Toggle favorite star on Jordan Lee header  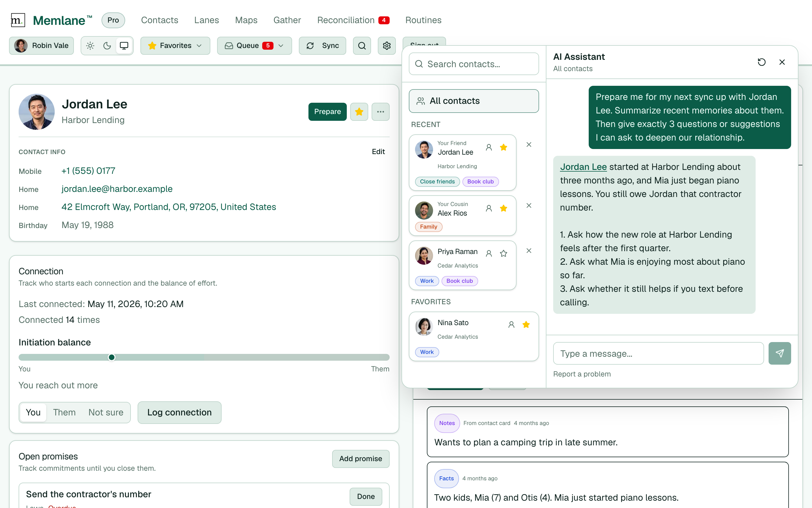359,111
